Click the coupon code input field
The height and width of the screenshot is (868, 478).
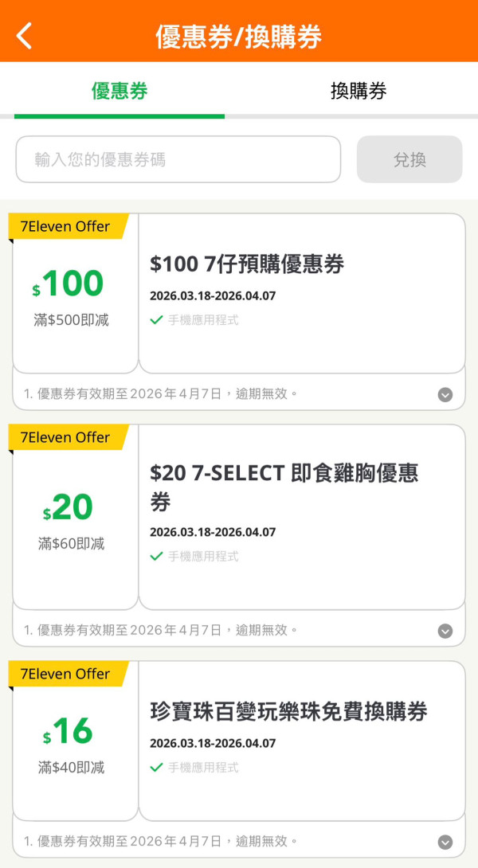pyautogui.click(x=178, y=159)
